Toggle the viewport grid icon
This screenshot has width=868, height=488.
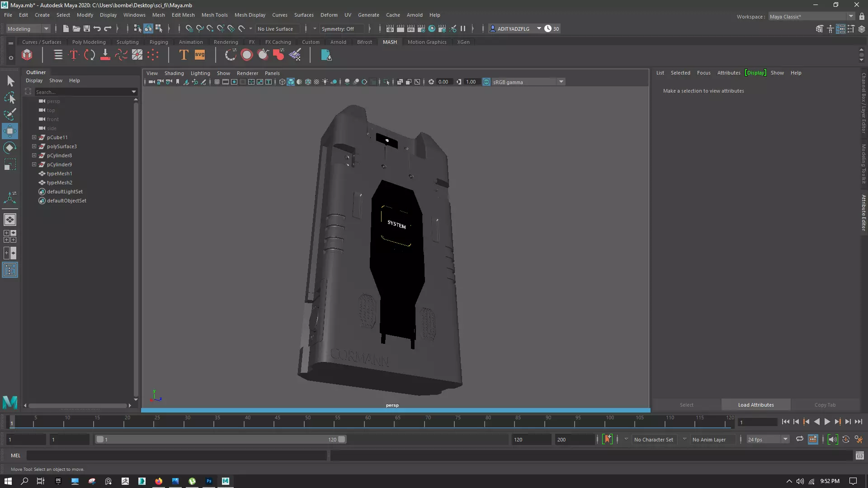tap(217, 82)
